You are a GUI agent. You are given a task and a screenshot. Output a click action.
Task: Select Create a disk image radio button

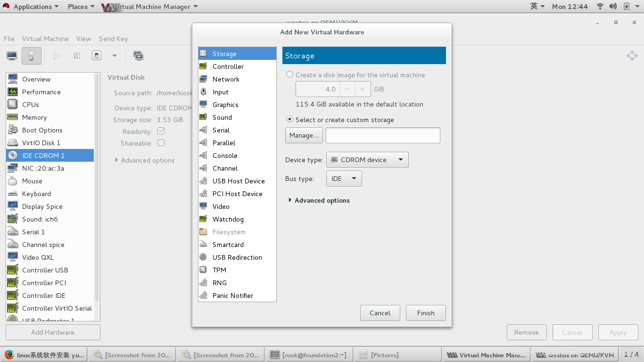[290, 74]
